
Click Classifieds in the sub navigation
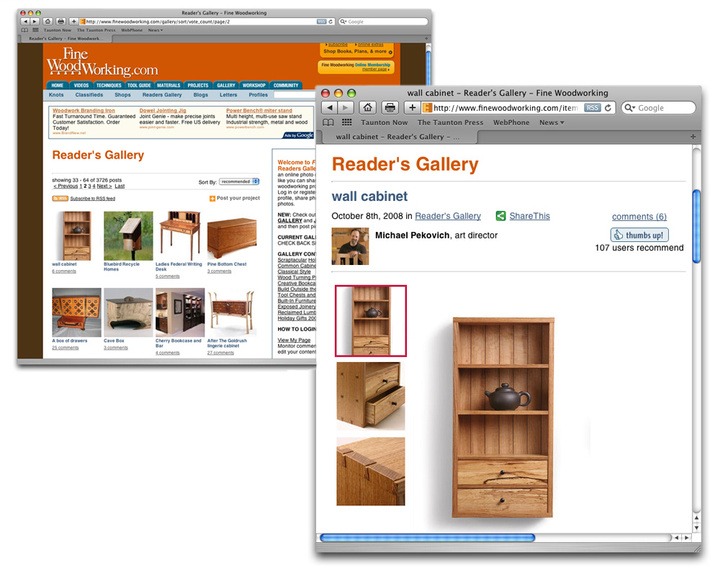(x=89, y=95)
